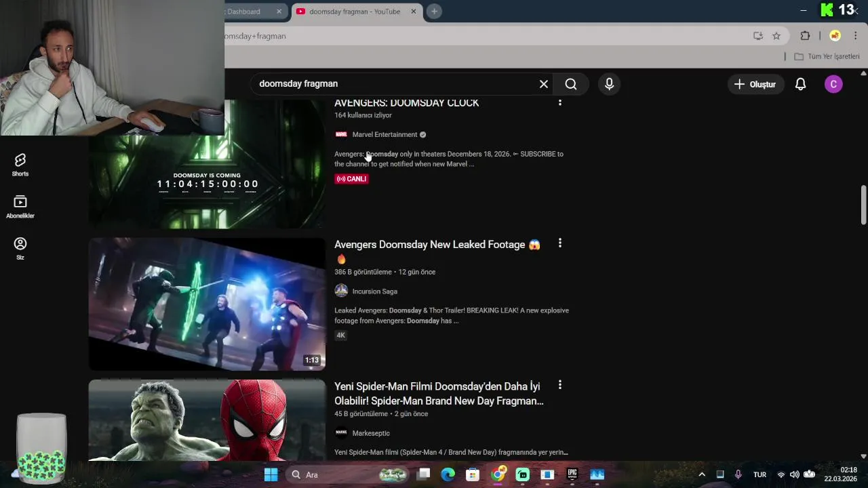Click Incursion Saga channel avatar
This screenshot has height=488, width=868.
(x=341, y=291)
